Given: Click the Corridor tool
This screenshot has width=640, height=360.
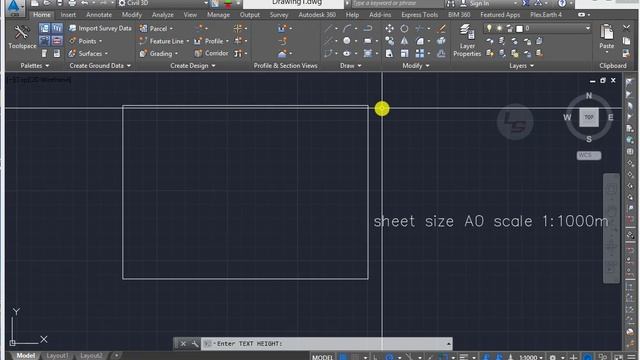Looking at the screenshot, I should [211, 53].
